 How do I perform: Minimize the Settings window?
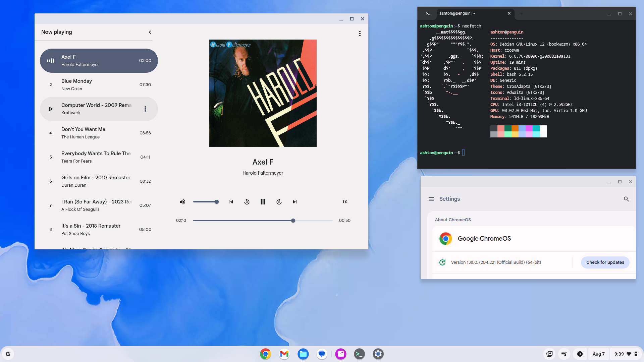(x=609, y=182)
